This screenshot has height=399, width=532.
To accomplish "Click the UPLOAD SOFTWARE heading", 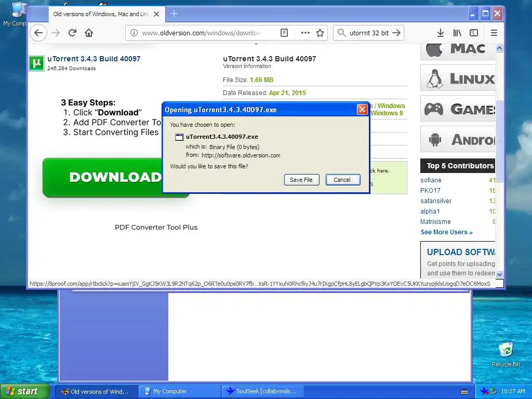I will point(461,252).
